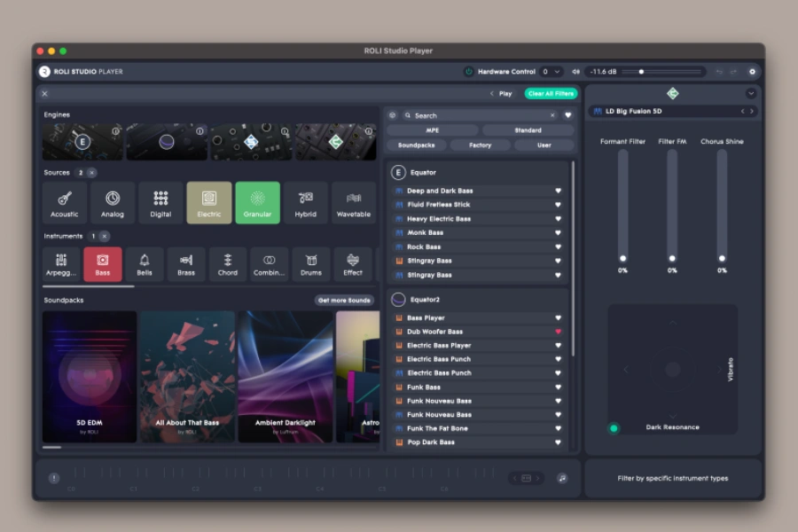Choose the Combination instrument filter
This screenshot has width=798, height=532.
[x=270, y=264]
